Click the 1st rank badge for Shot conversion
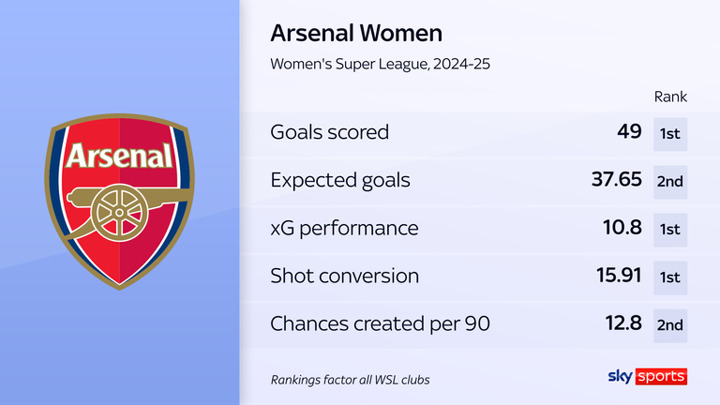The image size is (720, 405). coord(669,276)
